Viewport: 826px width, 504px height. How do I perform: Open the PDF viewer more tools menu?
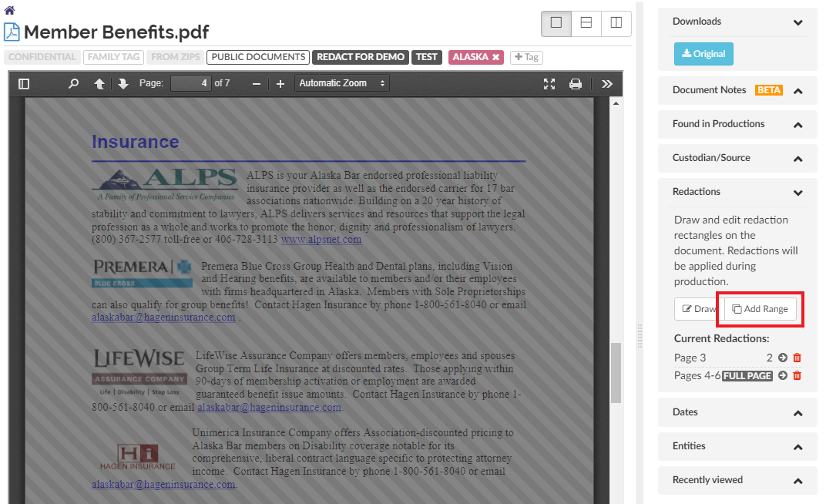tap(607, 84)
